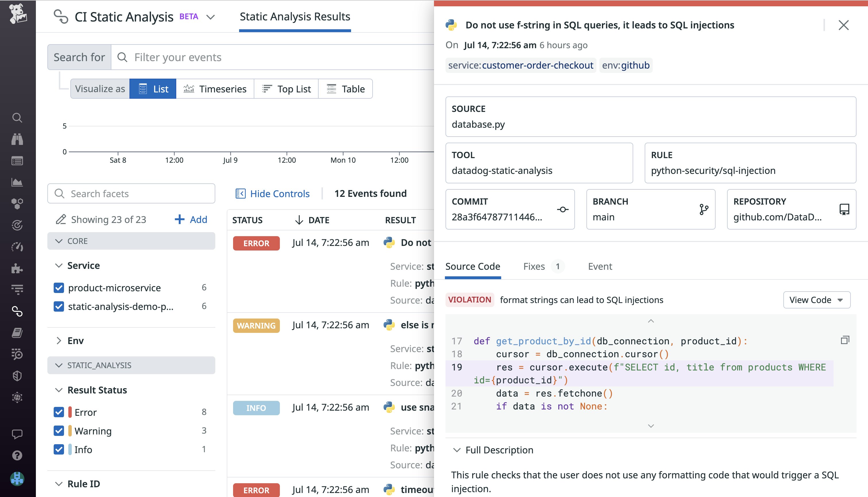Open the Watchdog section

[17, 139]
